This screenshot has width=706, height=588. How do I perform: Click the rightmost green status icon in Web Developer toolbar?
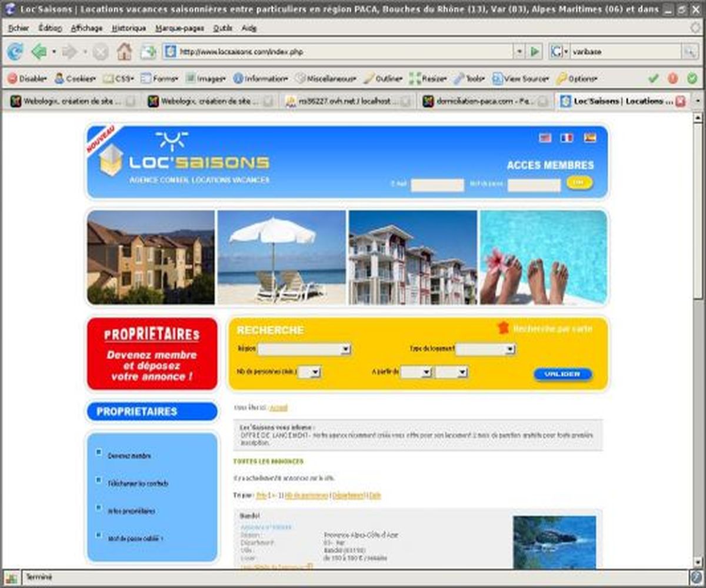pos(692,78)
